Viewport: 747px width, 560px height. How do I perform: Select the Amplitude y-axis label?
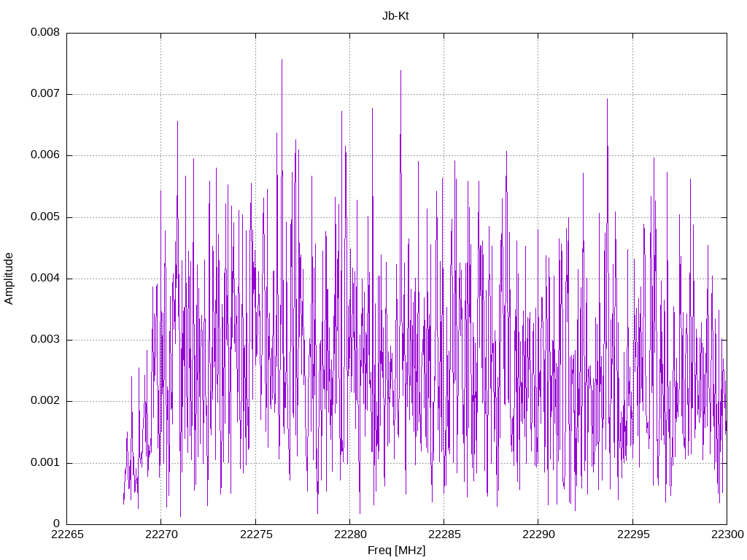tap(9, 279)
